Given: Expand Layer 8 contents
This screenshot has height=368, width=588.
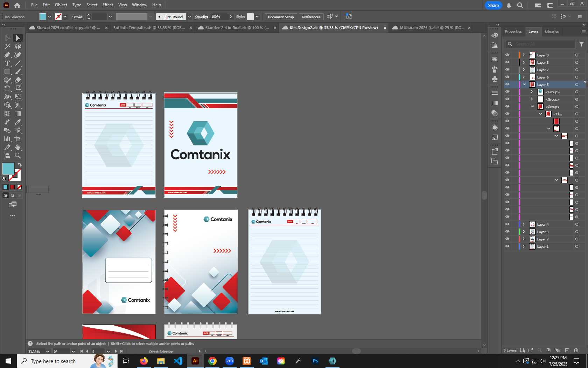Looking at the screenshot, I should [524, 62].
